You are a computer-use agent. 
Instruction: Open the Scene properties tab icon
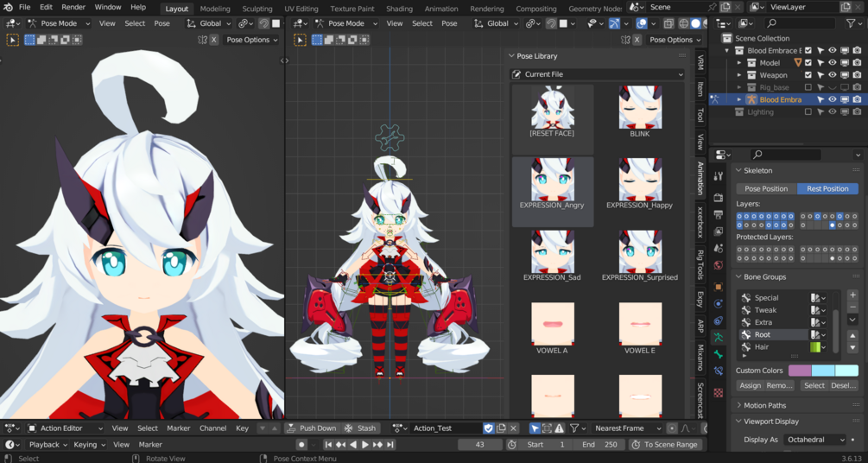coord(719,248)
